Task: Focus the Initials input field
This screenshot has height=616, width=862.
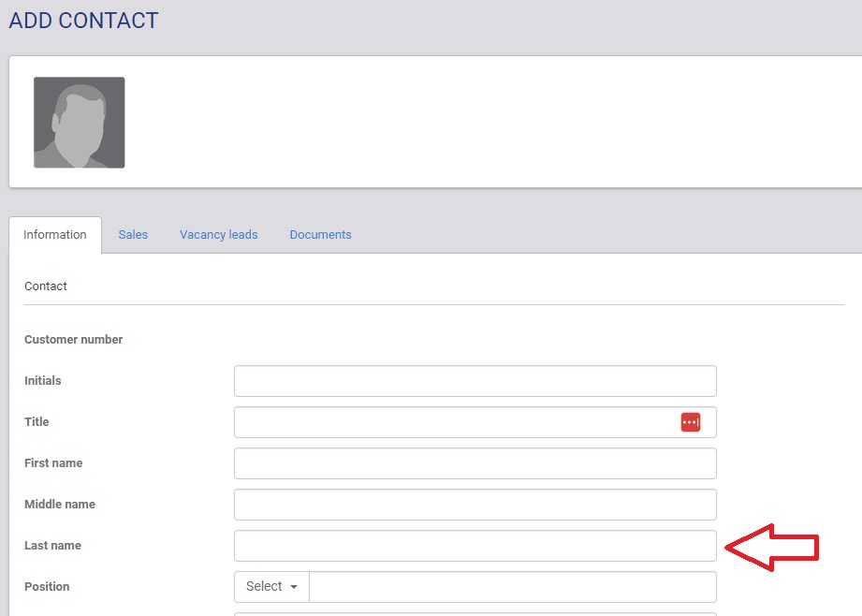Action: tap(475, 381)
